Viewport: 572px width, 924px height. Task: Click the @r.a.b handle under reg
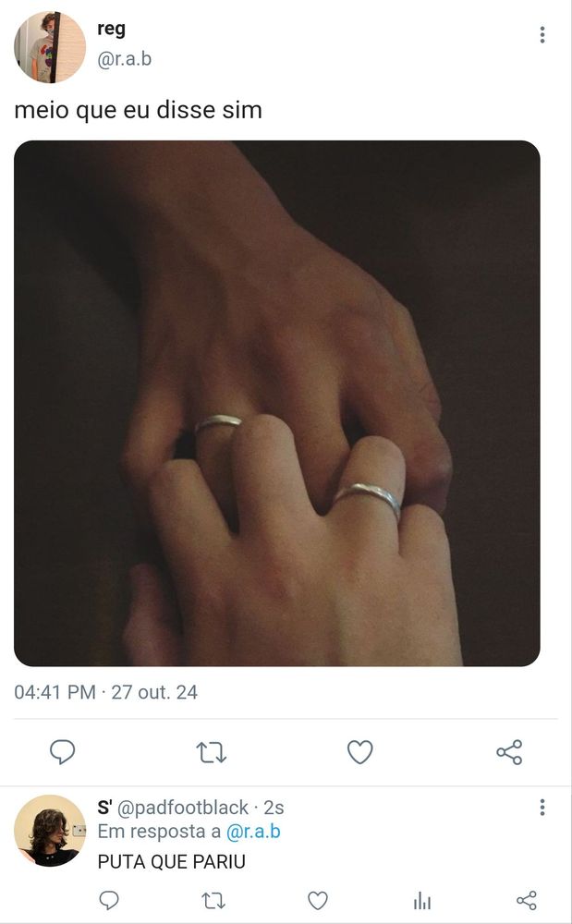125,59
